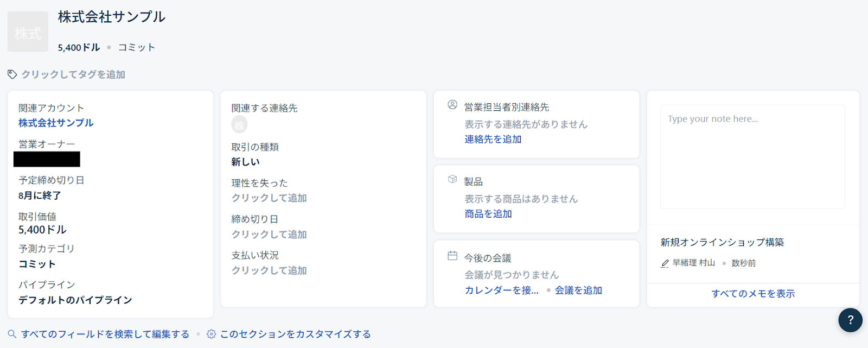
Task: Click 会議を追加 to add a meeting
Action: (578, 290)
